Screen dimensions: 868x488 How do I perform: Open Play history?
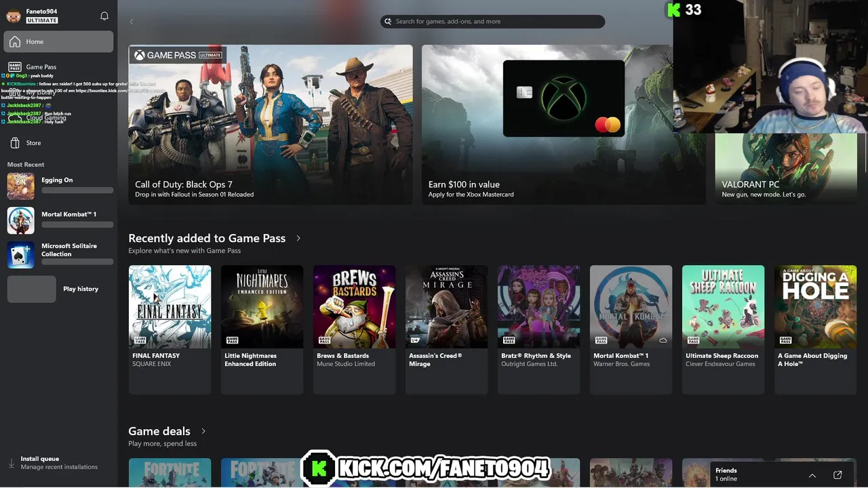coord(60,289)
